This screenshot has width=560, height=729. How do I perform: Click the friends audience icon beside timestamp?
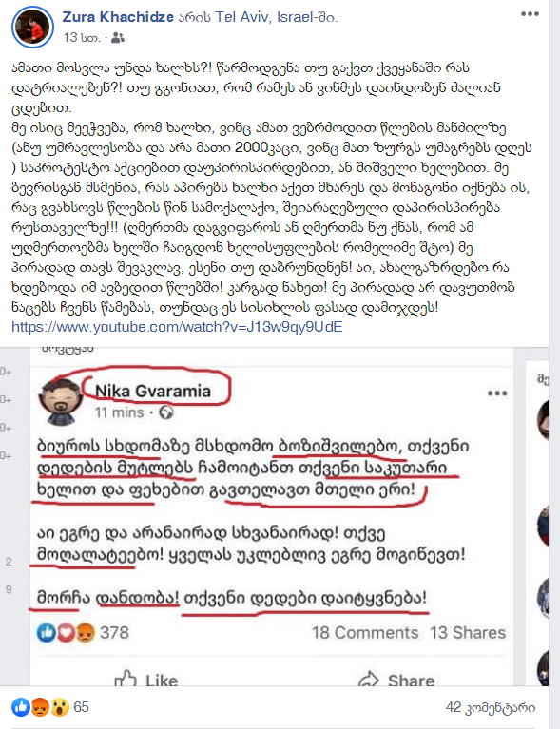[x=118, y=38]
